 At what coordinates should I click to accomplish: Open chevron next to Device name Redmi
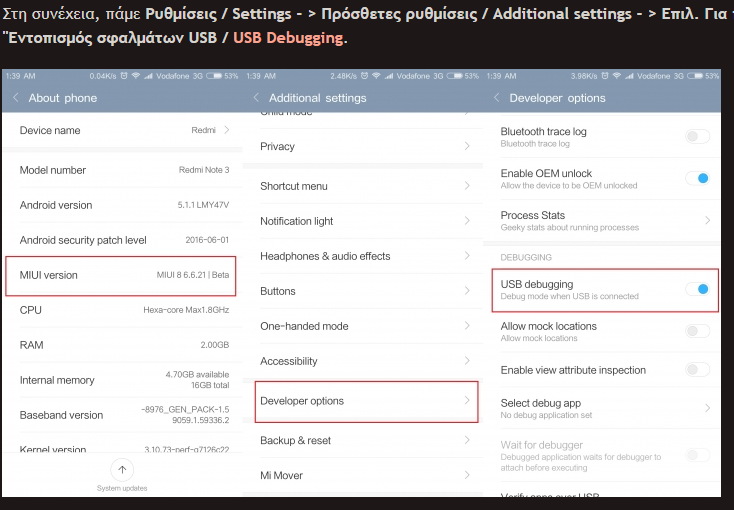[x=227, y=130]
